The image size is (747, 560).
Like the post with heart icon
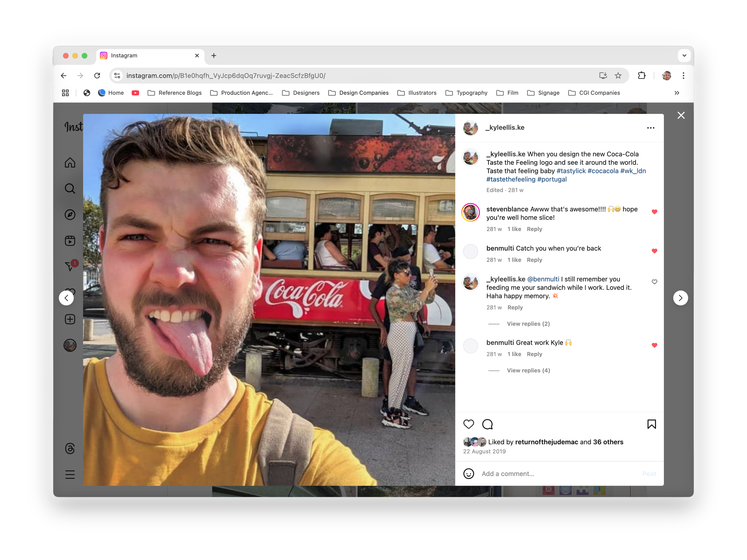[469, 424]
